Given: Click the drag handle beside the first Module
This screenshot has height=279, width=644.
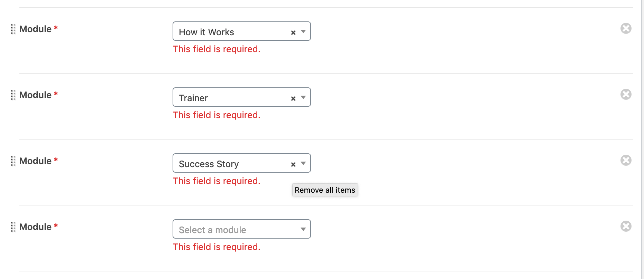Looking at the screenshot, I should [13, 29].
